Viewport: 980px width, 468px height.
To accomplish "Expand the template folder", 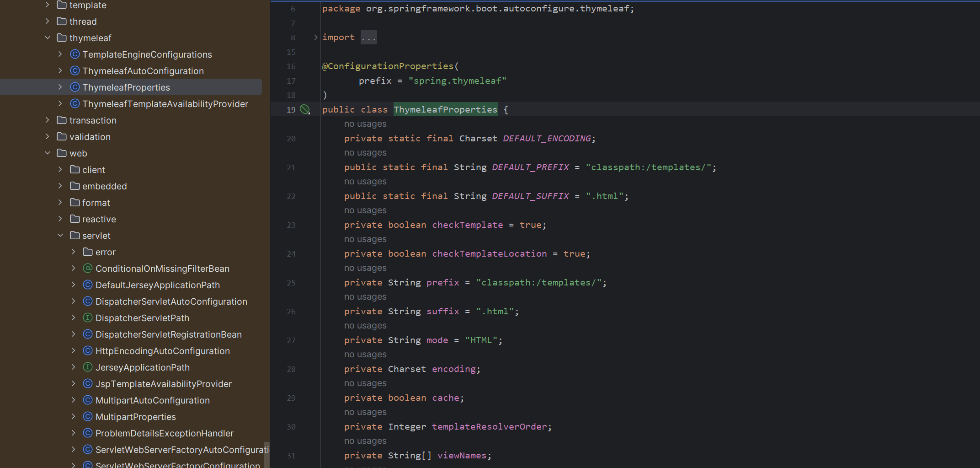I will tap(48, 5).
